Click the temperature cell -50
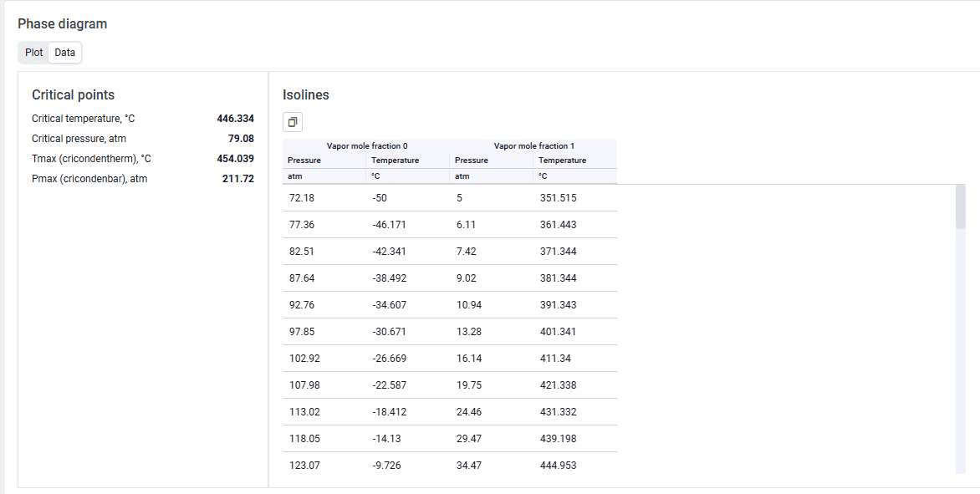This screenshot has height=494, width=980. 408,198
